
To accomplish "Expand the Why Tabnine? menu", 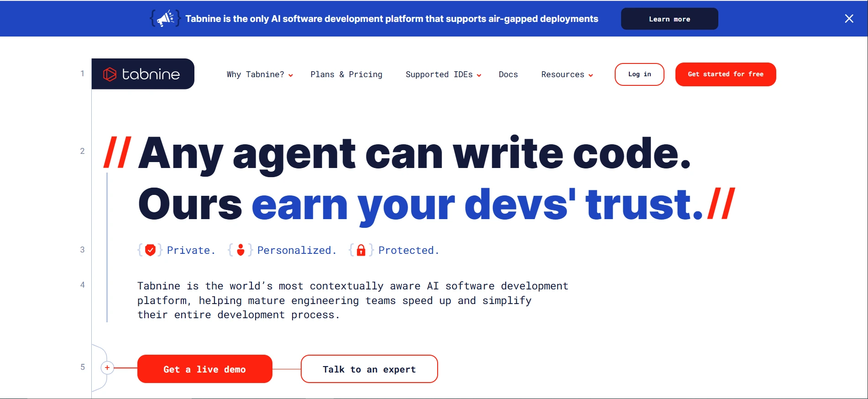I will coord(260,74).
